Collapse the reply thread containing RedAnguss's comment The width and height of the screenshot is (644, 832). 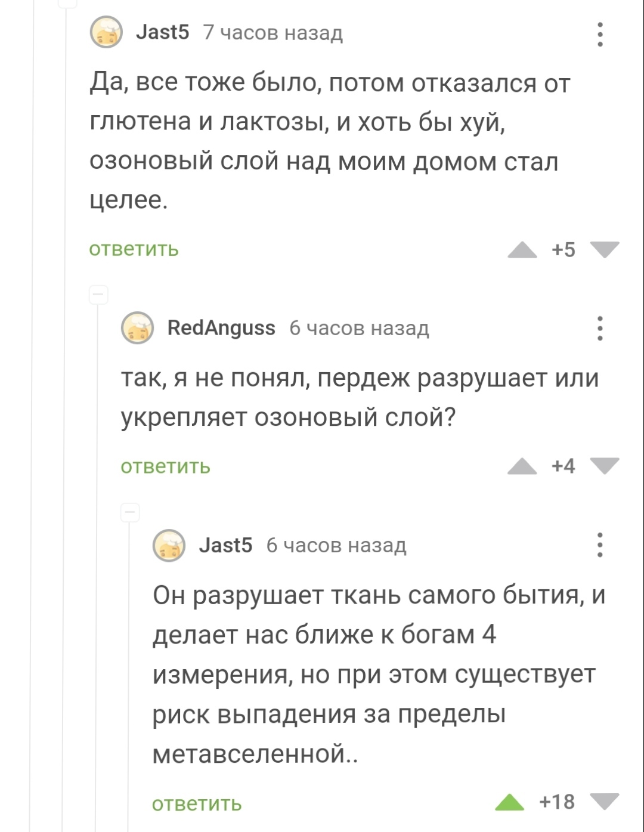[x=98, y=295]
